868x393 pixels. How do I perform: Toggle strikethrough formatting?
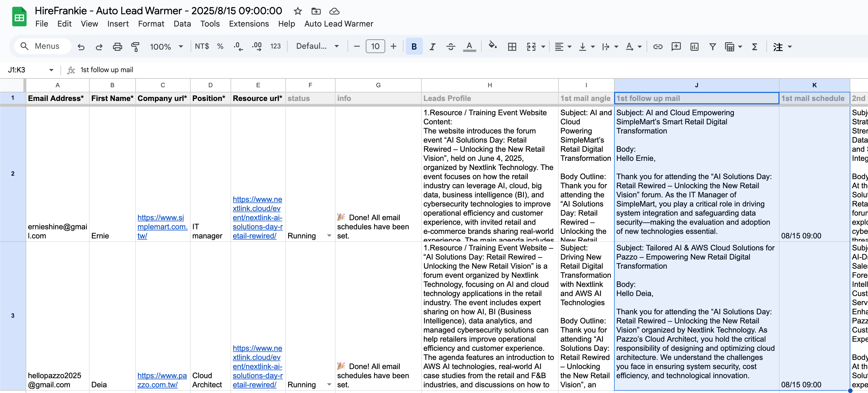(x=451, y=46)
